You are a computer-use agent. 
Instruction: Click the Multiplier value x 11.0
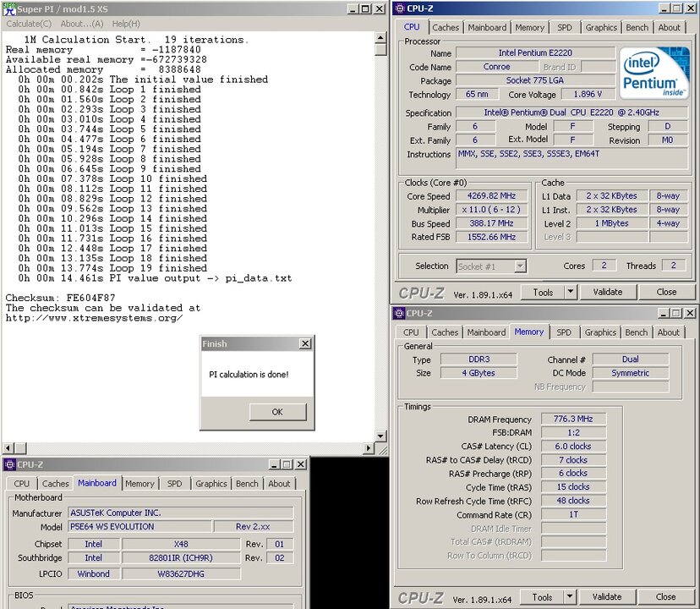[491, 210]
